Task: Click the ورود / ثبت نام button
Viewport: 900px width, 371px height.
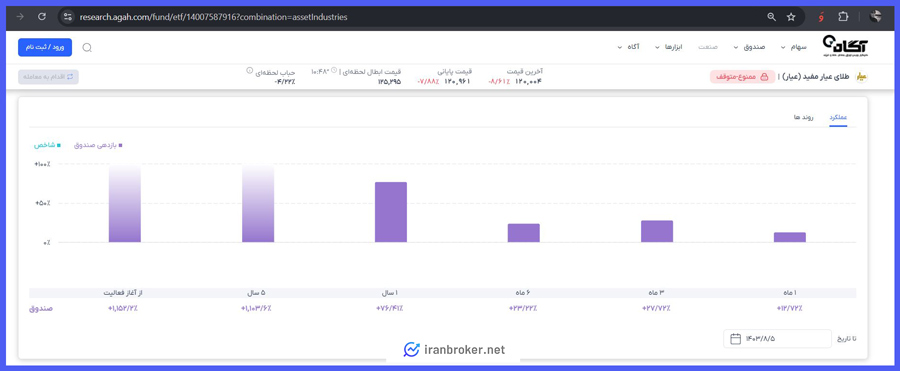Action: pyautogui.click(x=45, y=47)
